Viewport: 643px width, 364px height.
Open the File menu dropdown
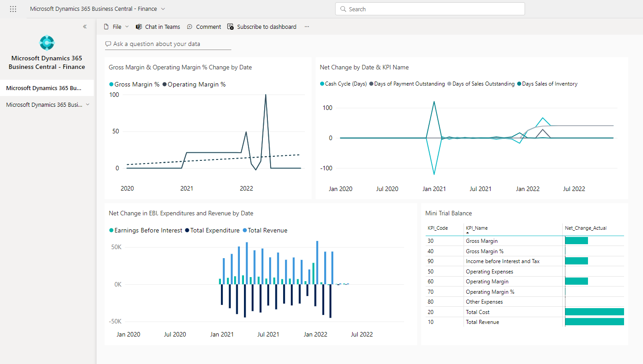[116, 27]
